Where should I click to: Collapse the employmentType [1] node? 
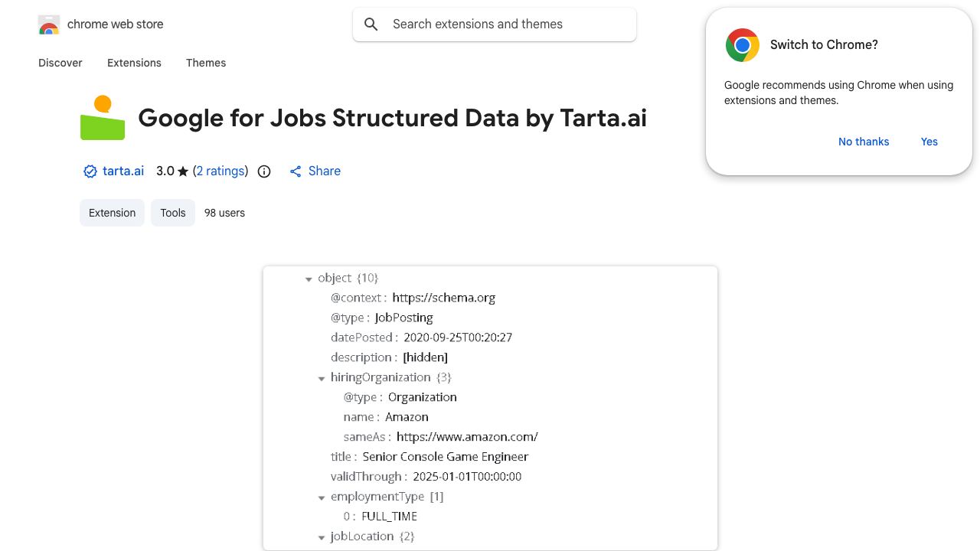[x=322, y=498]
